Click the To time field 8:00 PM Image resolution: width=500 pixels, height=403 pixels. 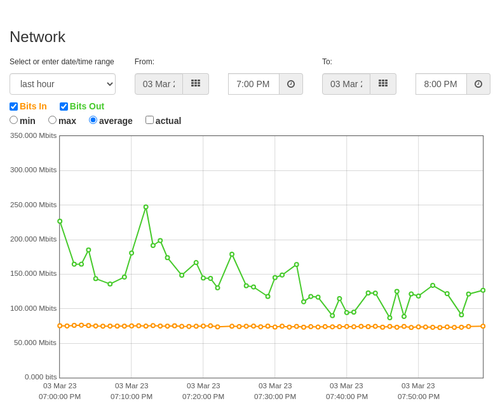click(441, 84)
